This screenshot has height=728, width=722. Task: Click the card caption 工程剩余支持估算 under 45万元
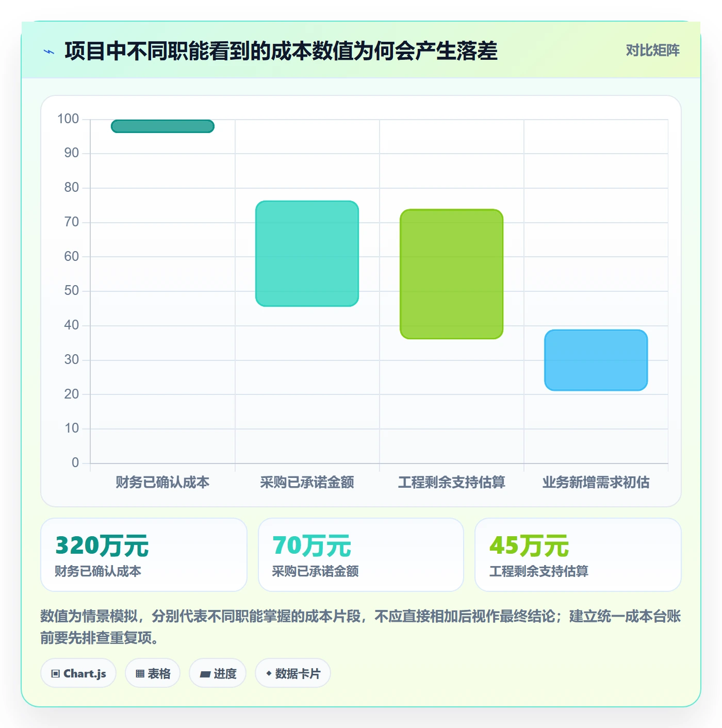pyautogui.click(x=539, y=571)
